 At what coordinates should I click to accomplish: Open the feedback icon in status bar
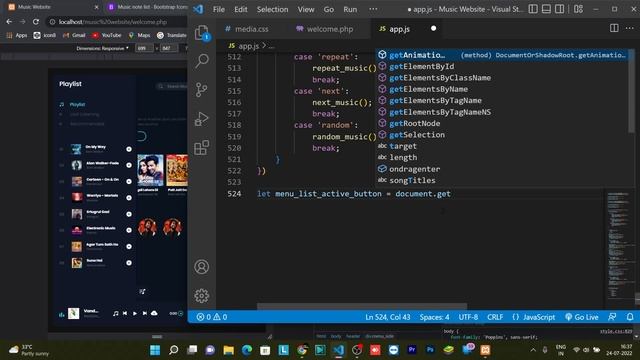(x=612, y=317)
